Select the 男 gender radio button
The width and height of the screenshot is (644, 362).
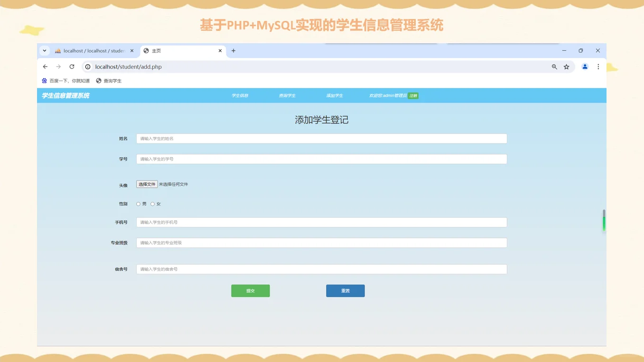138,204
